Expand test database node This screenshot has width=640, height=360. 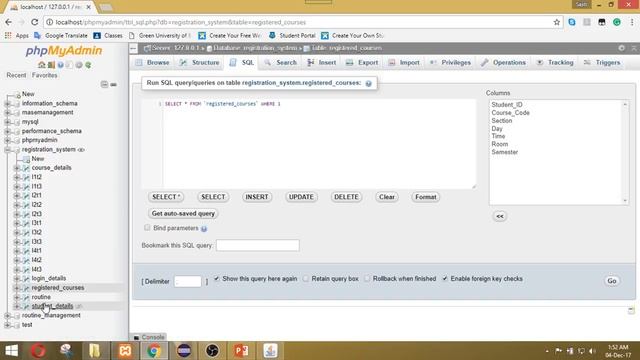7,325
